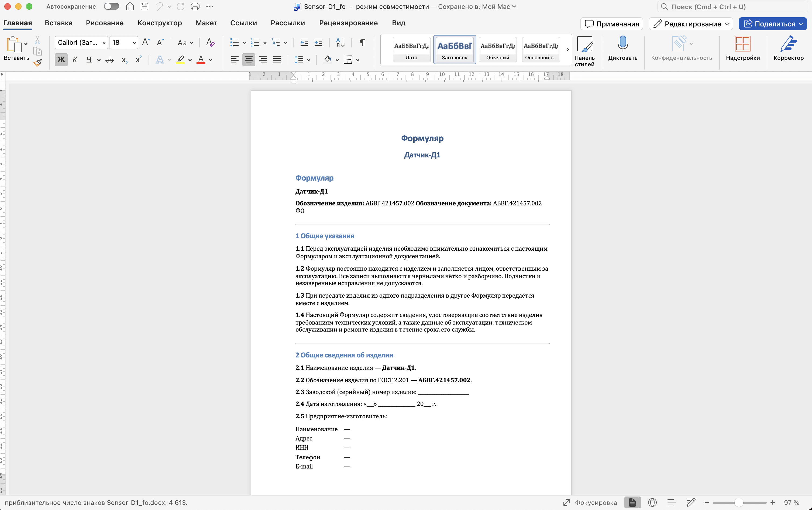Apply subscript formatting
Image resolution: width=812 pixels, height=510 pixels.
(125, 60)
